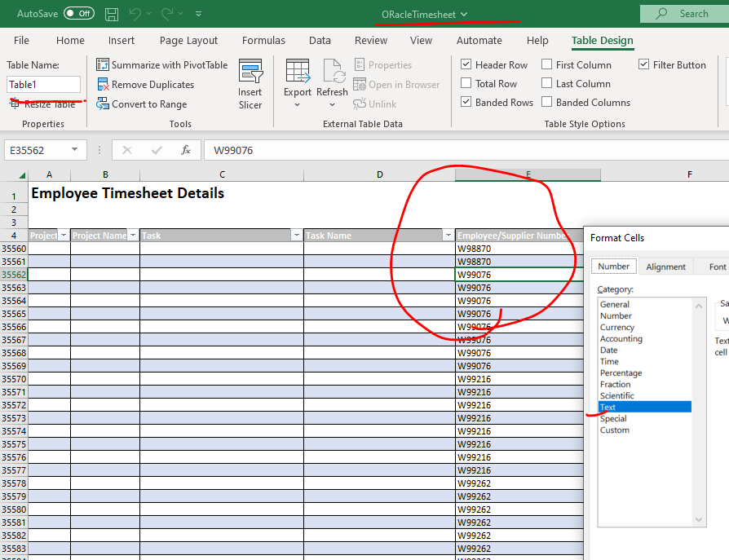Screen dimensions: 729x560
Task: Click Category list scroll down arrow
Action: point(698,519)
